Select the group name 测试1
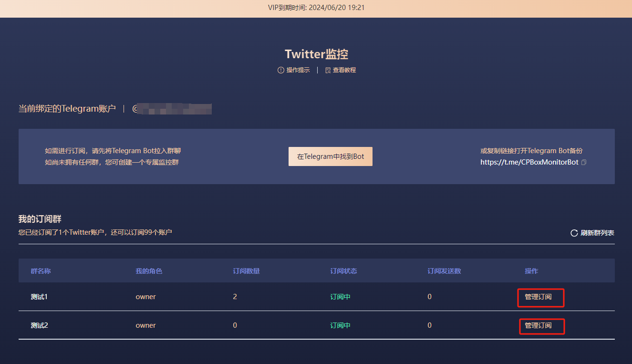 [39, 297]
